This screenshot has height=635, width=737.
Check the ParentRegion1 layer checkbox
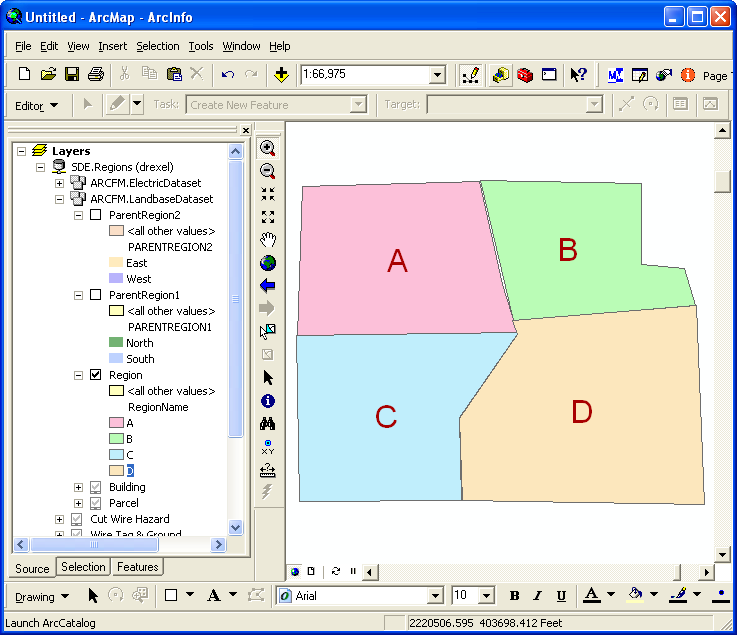pos(96,295)
